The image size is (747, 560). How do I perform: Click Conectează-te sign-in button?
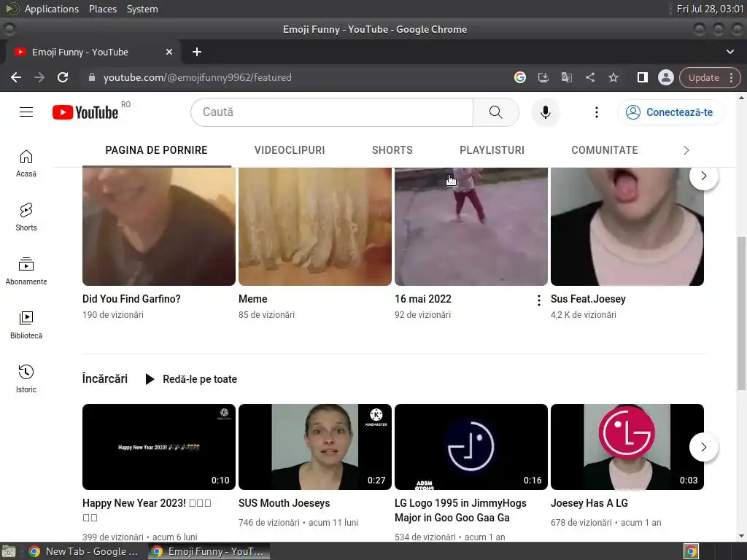pos(671,112)
